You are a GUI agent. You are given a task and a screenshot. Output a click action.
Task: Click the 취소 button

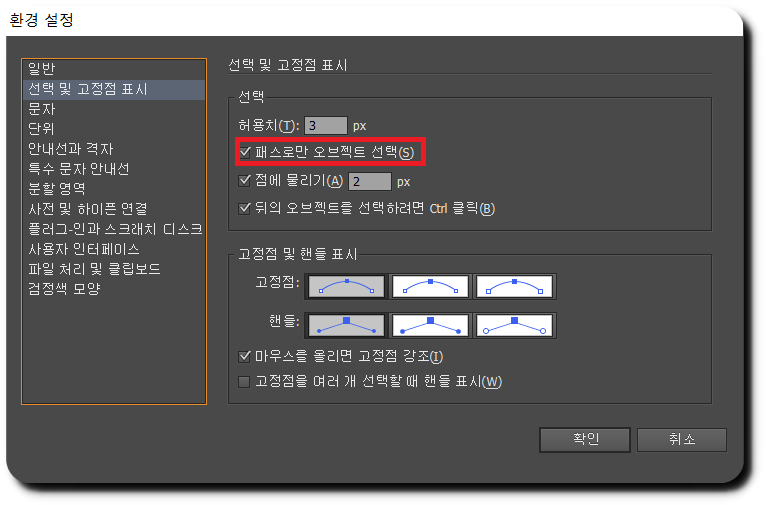pyautogui.click(x=681, y=440)
